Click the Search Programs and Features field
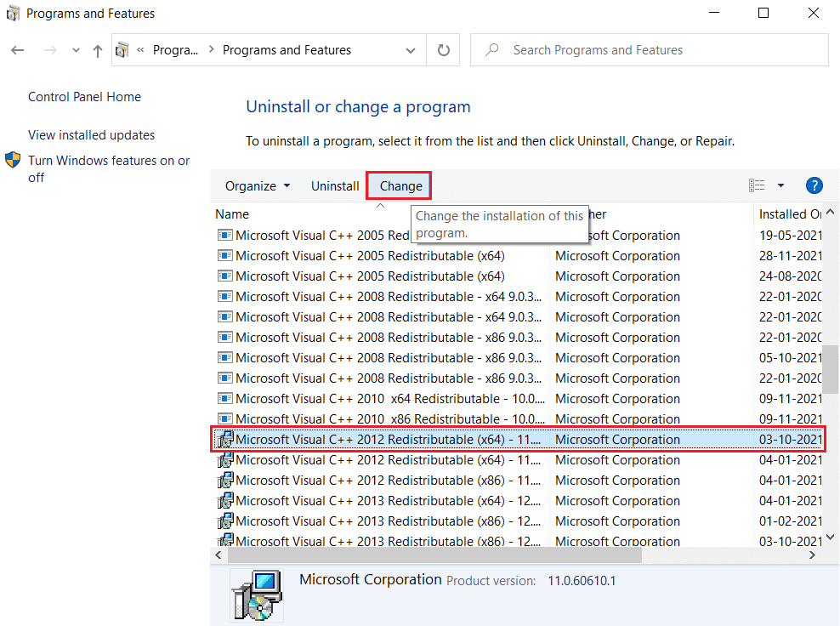 [650, 50]
